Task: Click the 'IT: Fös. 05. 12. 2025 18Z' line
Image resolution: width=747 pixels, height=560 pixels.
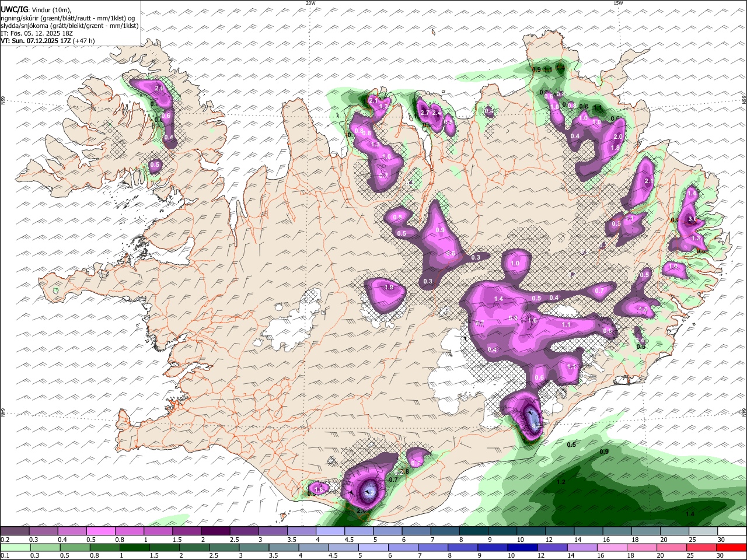Action: click(37, 33)
